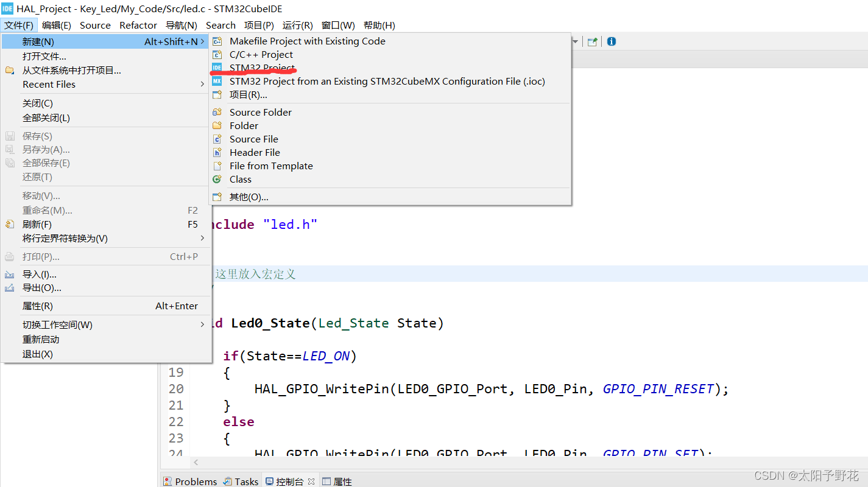Click the pin/open perspective toolbar icon

592,41
